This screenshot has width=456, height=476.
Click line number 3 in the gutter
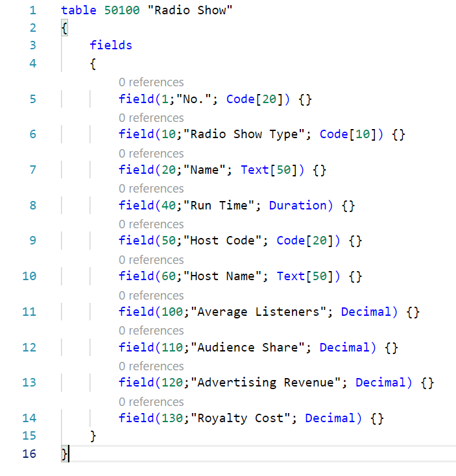pyautogui.click(x=33, y=45)
